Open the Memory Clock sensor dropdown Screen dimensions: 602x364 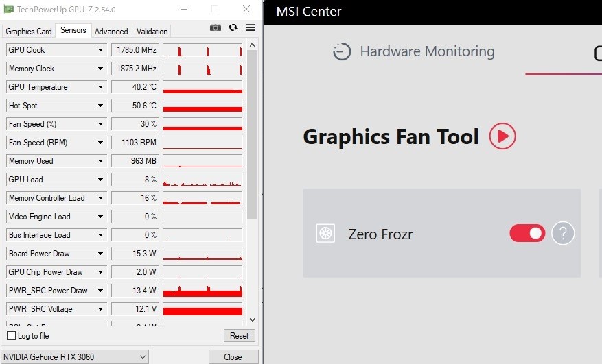[100, 69]
